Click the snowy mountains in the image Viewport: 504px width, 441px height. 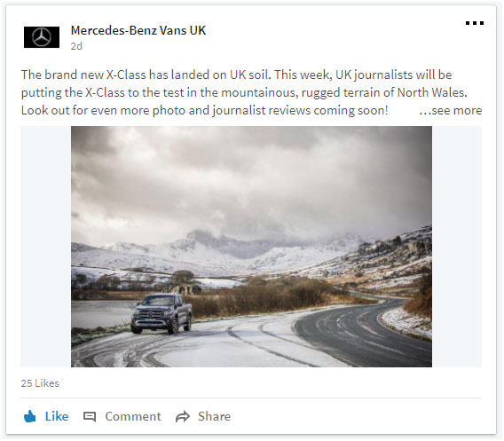click(225, 249)
